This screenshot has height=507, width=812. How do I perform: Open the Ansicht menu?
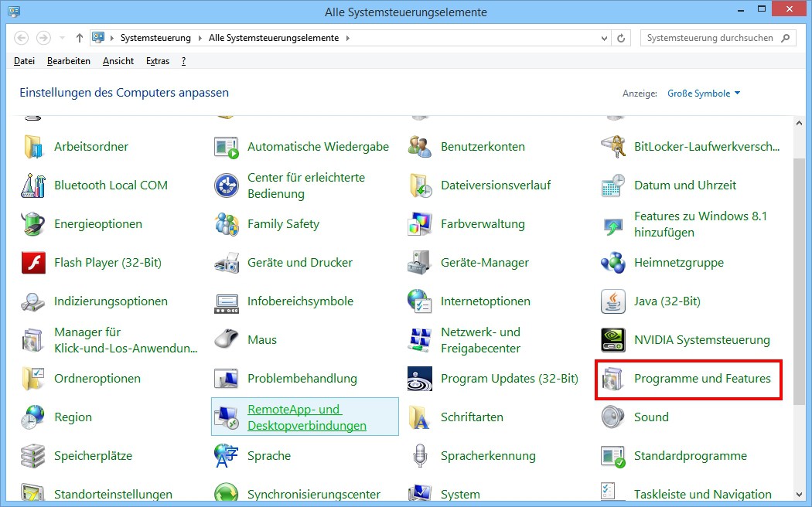(x=118, y=61)
